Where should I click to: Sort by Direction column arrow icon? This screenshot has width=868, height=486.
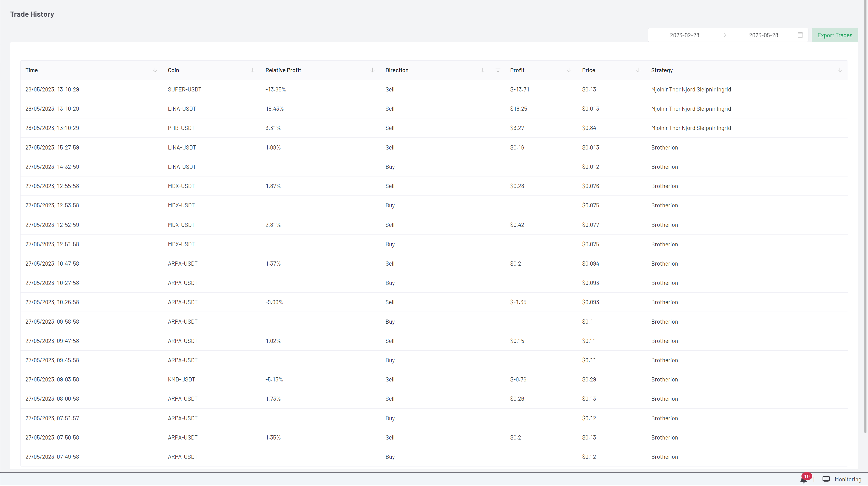482,70
